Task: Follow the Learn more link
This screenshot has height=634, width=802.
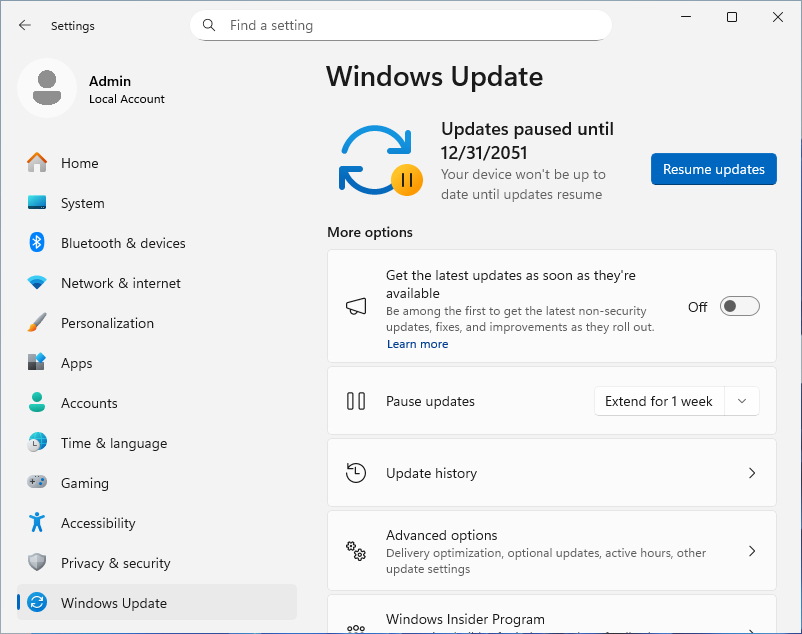Action: tap(417, 344)
